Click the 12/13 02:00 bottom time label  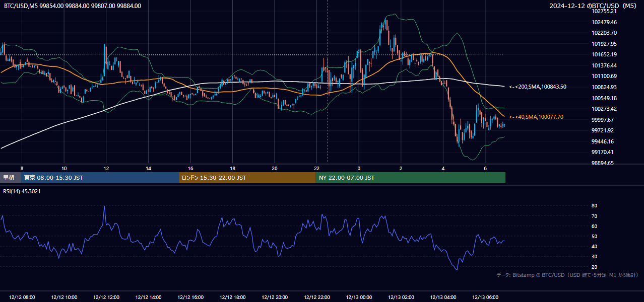pos(401,297)
